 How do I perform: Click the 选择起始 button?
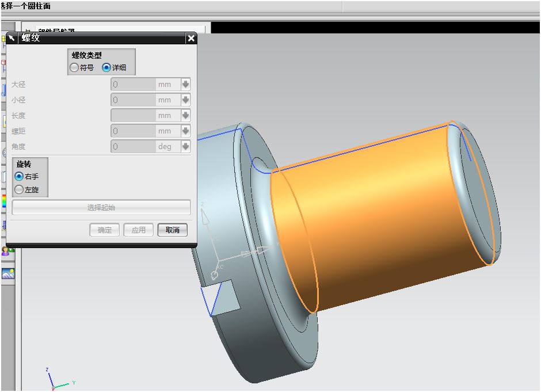pyautogui.click(x=101, y=207)
